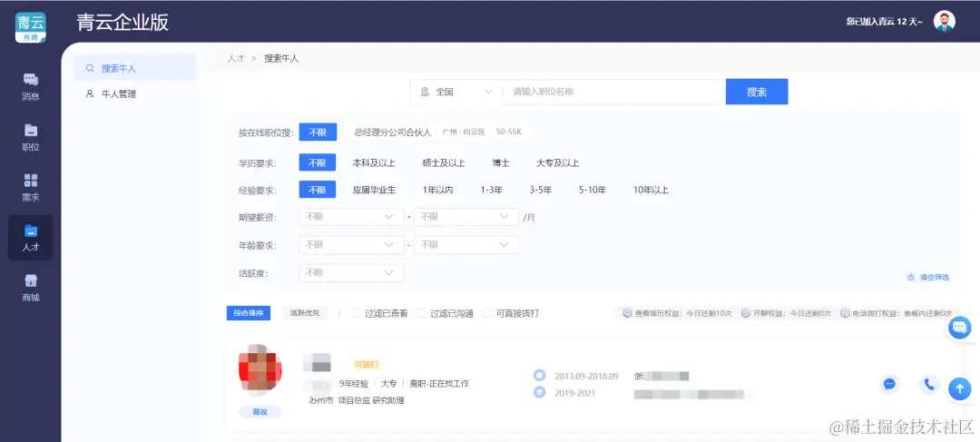Open the maximum 年龄要求 dropdown
This screenshot has height=442, width=980.
point(466,245)
